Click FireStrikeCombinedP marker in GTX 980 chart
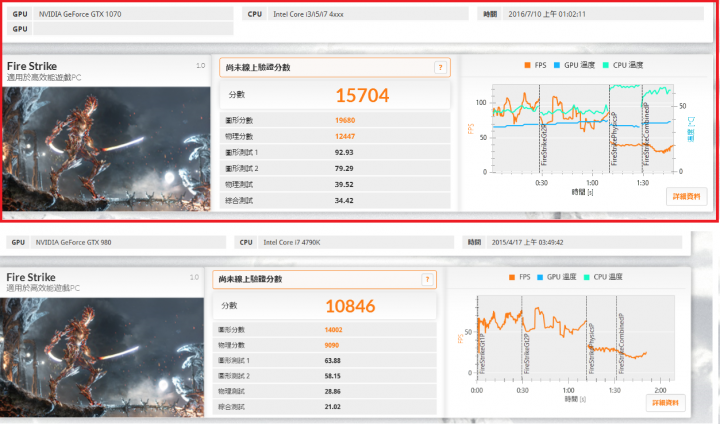 tap(621, 344)
